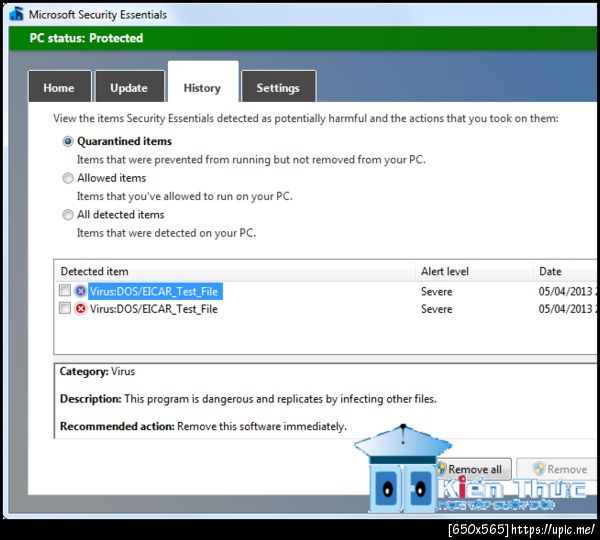Click the 05/04/2013 date in the highlighted row
The height and width of the screenshot is (540, 600).
click(x=566, y=292)
